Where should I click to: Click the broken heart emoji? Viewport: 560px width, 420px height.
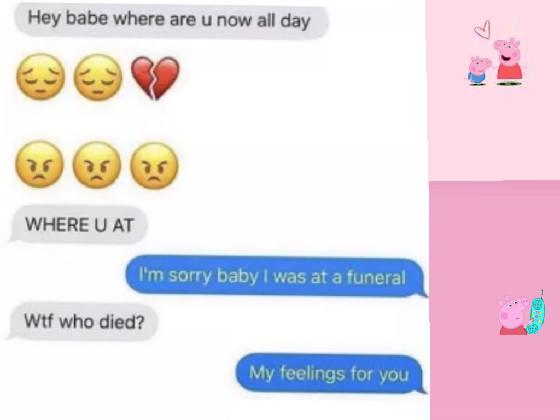(155, 78)
